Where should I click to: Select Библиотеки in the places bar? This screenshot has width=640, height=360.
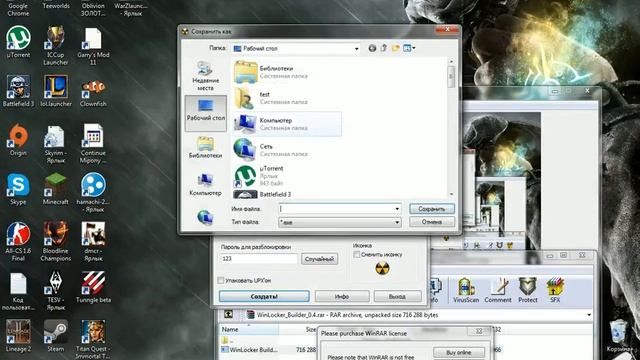[x=205, y=148]
